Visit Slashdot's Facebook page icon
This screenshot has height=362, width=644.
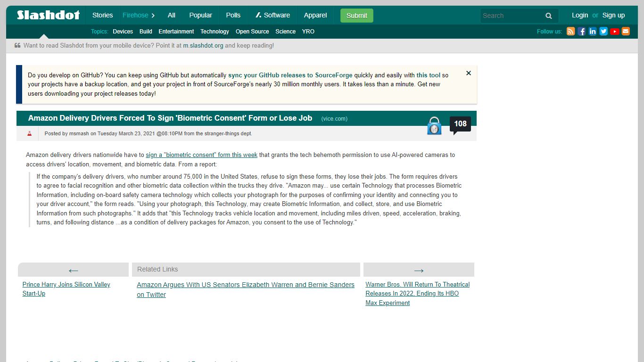pos(581,32)
